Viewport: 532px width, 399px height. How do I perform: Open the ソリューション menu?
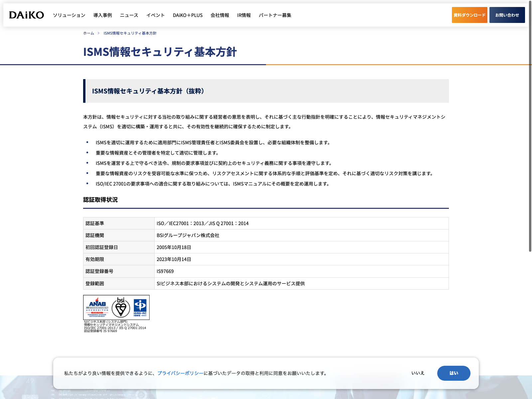[69, 15]
